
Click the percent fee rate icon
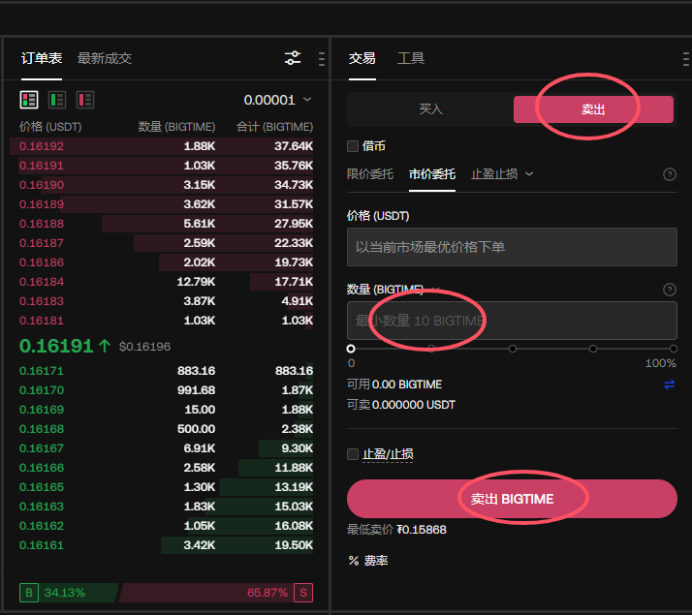[x=354, y=561]
